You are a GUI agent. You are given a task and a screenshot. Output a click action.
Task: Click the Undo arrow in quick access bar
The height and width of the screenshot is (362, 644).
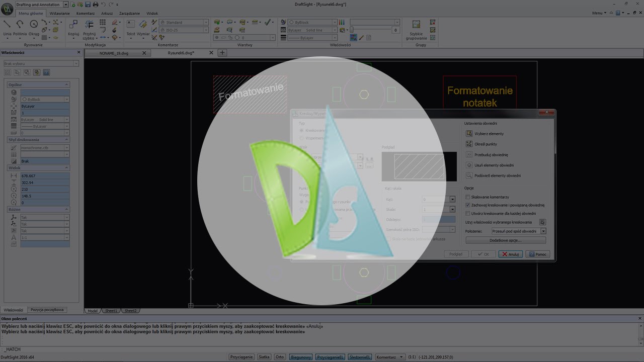coord(103,5)
